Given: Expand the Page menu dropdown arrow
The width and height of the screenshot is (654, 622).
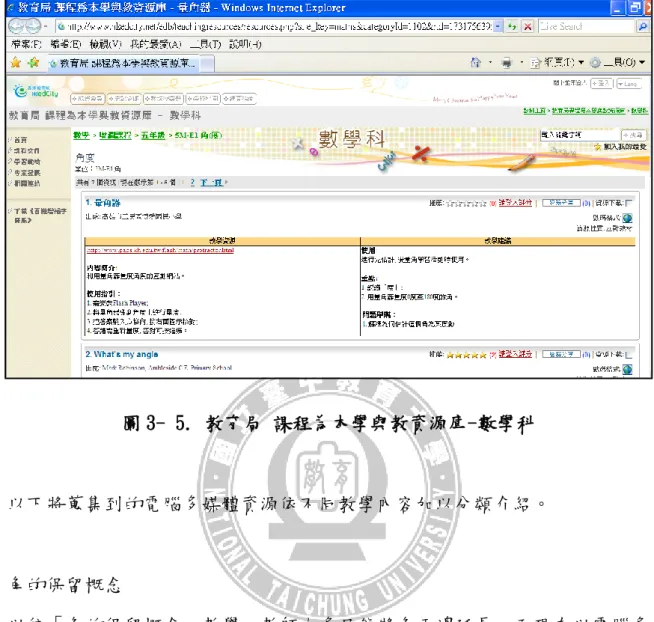Looking at the screenshot, I should pos(581,63).
